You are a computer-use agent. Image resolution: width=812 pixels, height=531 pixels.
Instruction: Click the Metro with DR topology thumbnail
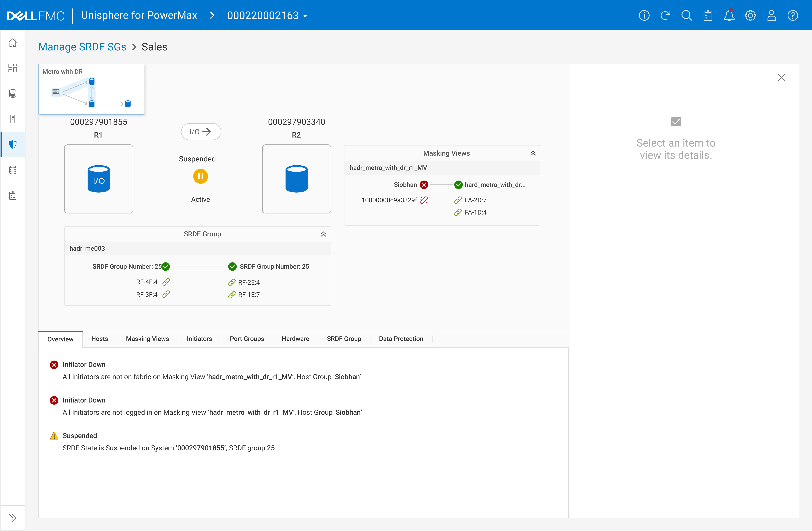(91, 89)
